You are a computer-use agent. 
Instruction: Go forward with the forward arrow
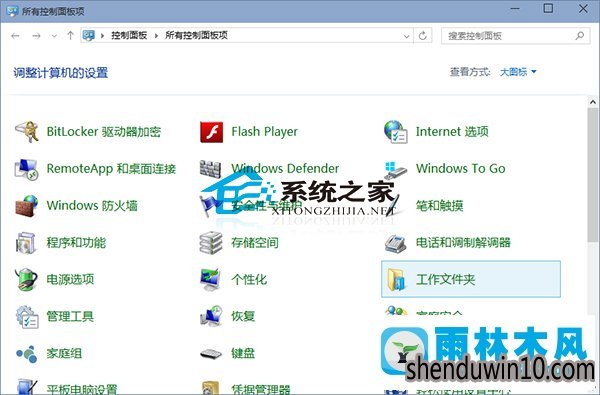click(36, 36)
